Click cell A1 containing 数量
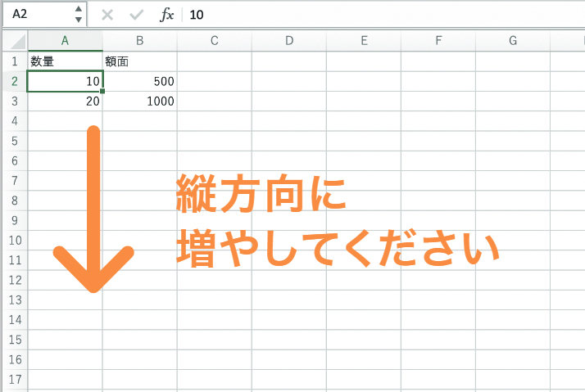585x392 pixels. pos(65,61)
